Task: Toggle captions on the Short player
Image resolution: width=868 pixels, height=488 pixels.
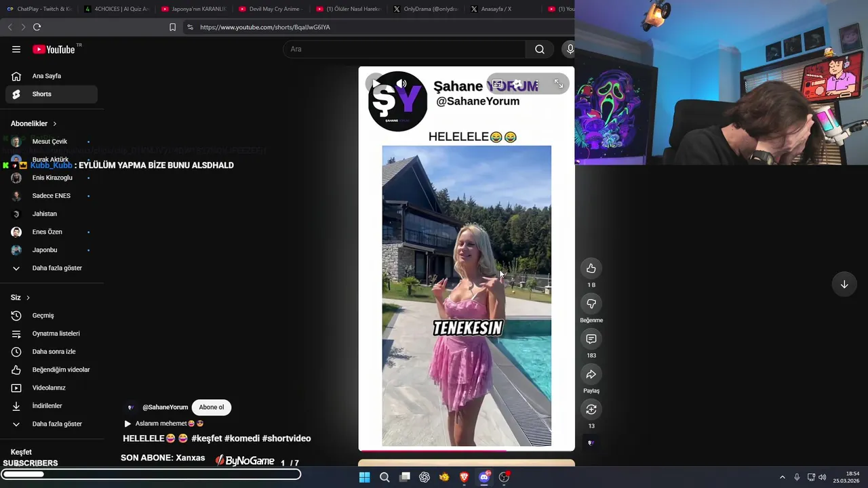Action: point(497,84)
